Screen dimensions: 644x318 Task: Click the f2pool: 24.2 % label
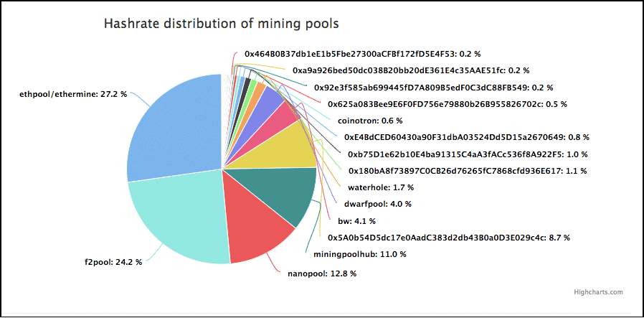[x=111, y=262]
